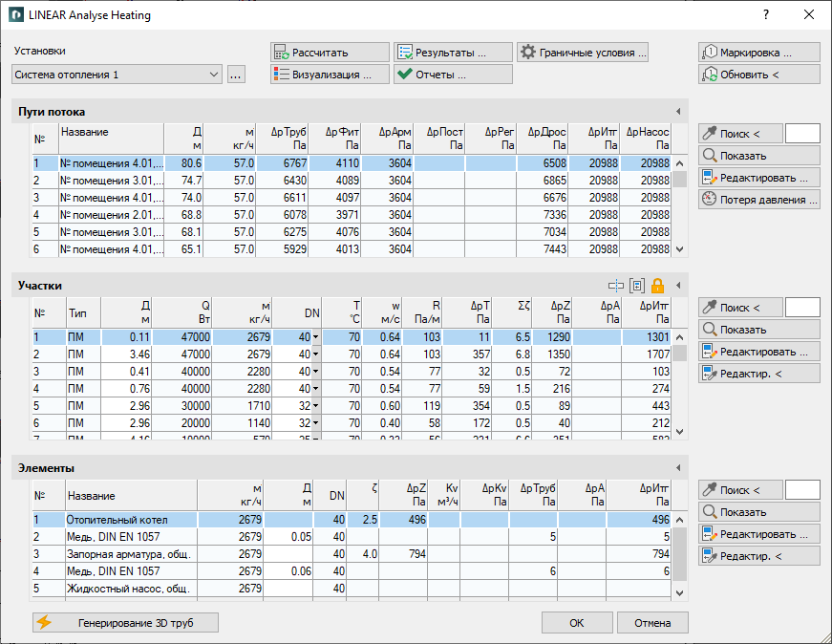Click the ΔpНасос column header
Viewport: 832px width, 644px height.
point(646,139)
